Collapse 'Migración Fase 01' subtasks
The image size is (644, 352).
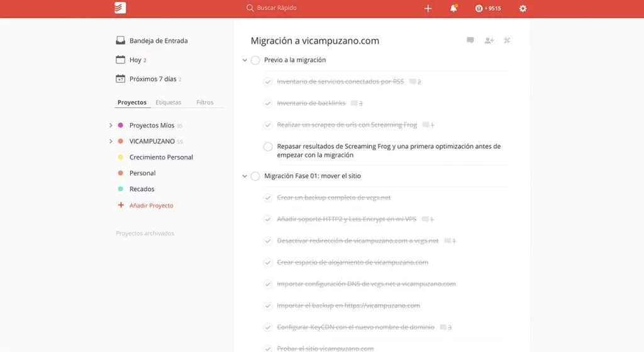click(245, 176)
